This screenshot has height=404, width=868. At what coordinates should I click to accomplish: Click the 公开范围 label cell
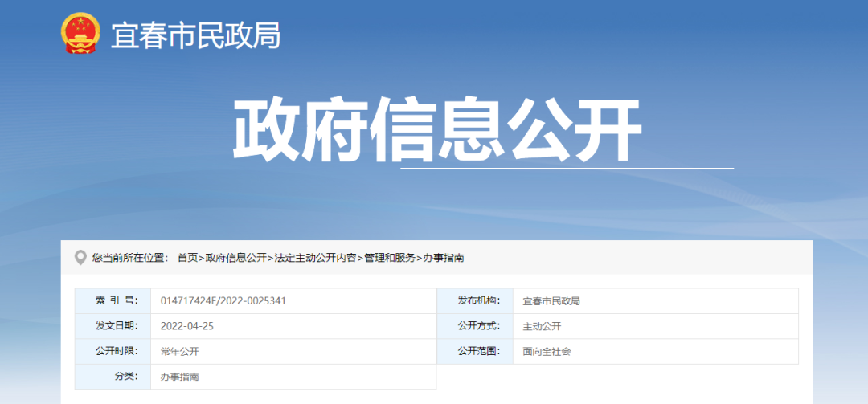coord(475,351)
